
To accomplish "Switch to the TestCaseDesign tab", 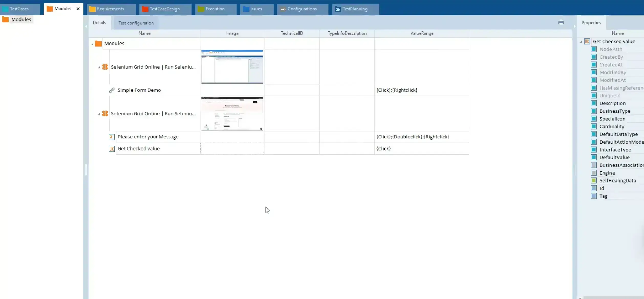I will click(x=165, y=9).
